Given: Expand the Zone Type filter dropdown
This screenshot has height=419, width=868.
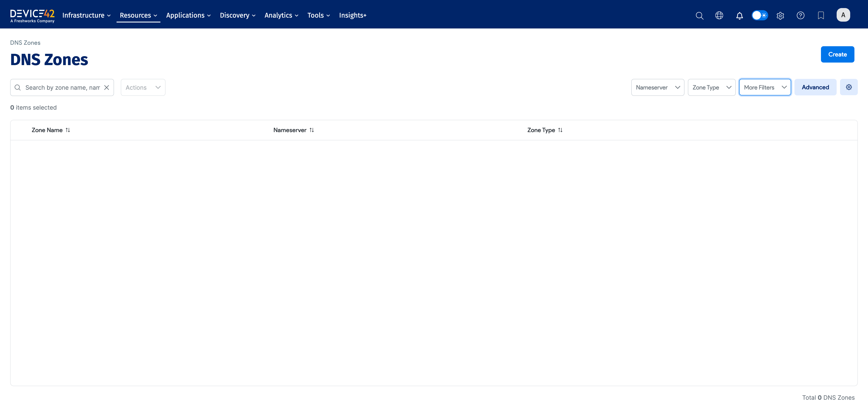Looking at the screenshot, I should coord(712,87).
